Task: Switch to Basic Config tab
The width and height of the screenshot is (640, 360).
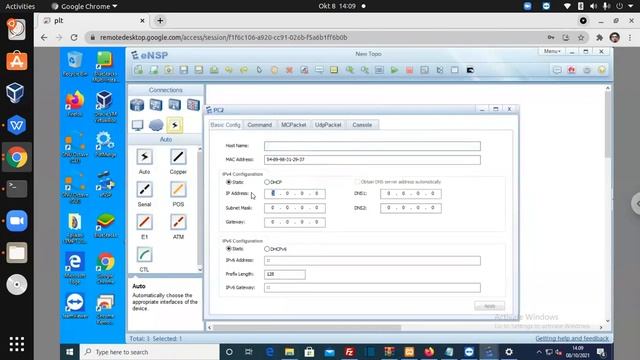Action: [225, 125]
